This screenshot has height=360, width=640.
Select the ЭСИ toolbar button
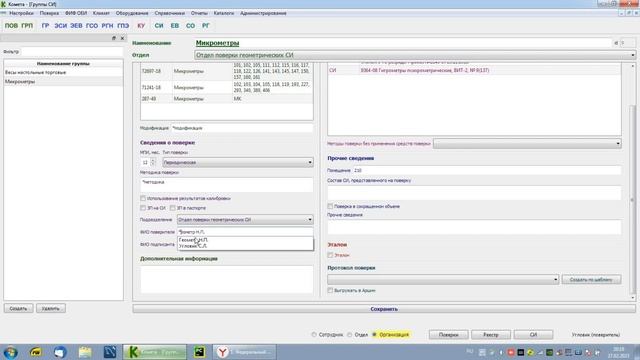(x=60, y=25)
